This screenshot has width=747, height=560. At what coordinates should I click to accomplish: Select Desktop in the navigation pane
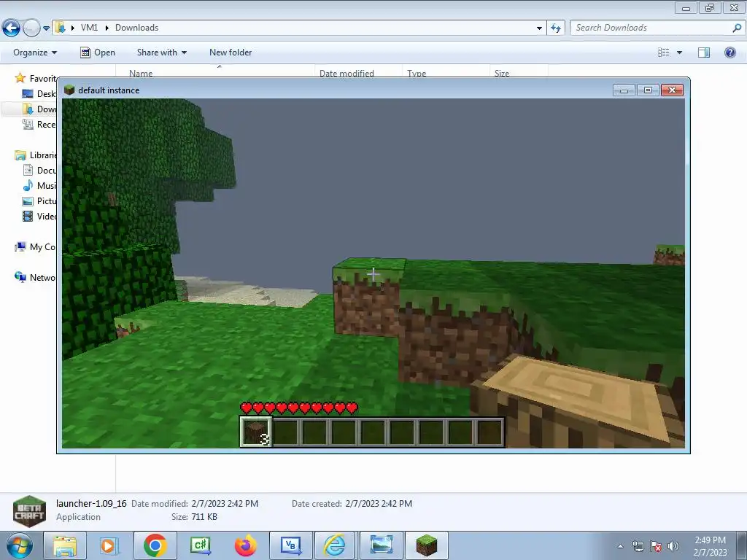coord(39,94)
